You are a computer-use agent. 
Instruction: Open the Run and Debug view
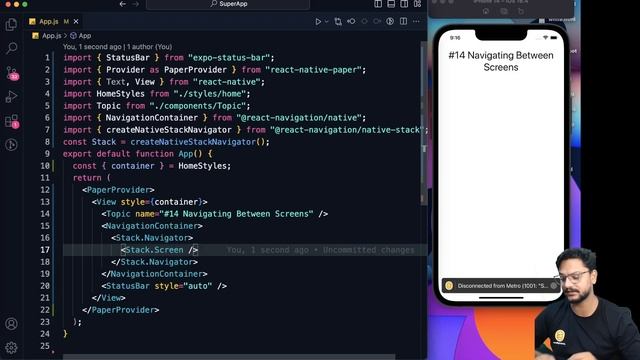[x=11, y=97]
